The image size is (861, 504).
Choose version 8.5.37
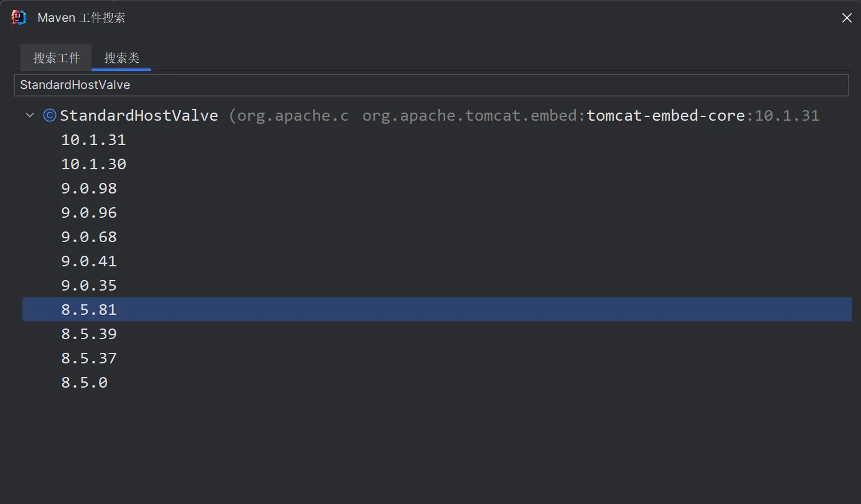89,358
